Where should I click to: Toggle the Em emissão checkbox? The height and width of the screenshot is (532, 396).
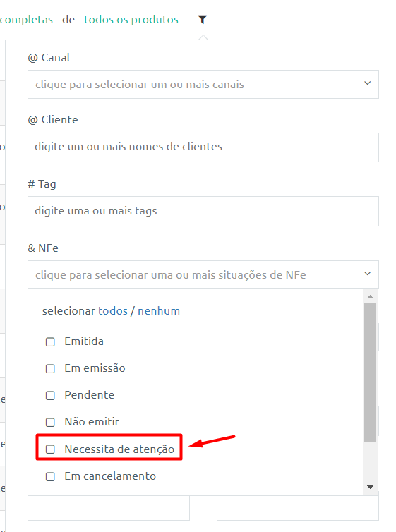point(50,368)
